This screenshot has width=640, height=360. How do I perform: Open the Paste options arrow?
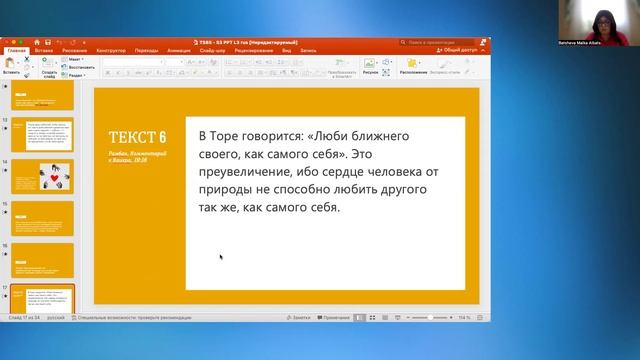18,63
